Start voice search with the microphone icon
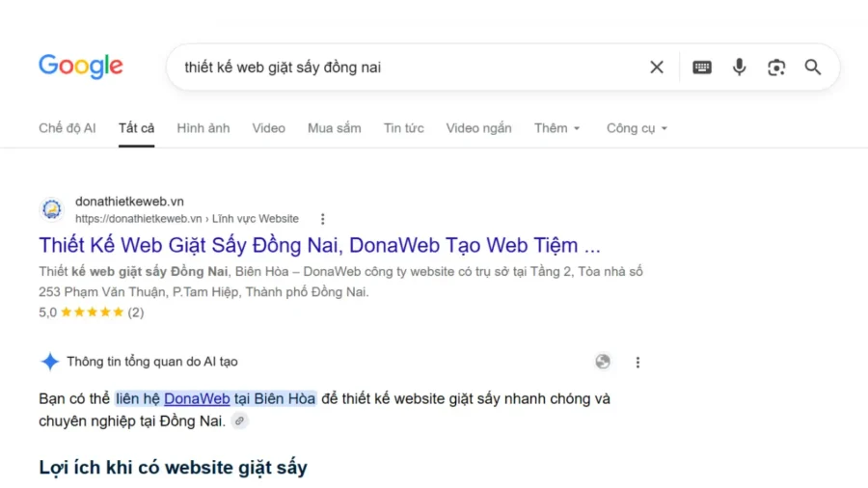Image resolution: width=868 pixels, height=488 pixels. click(x=739, y=67)
